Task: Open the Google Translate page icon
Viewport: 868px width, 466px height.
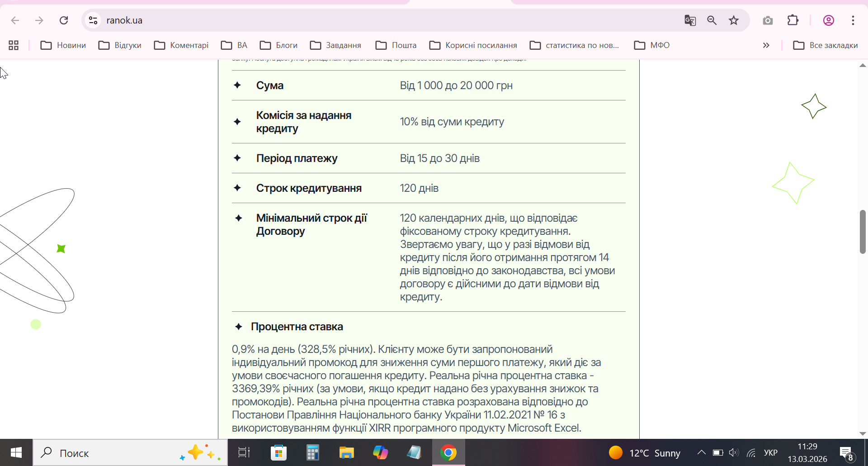Action: click(690, 20)
